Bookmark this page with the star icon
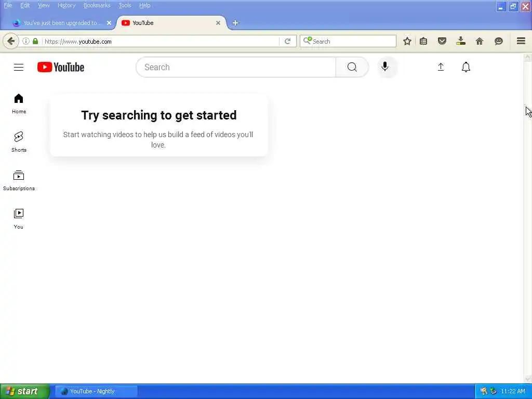Viewport: 532px width, 399px height. pyautogui.click(x=407, y=42)
